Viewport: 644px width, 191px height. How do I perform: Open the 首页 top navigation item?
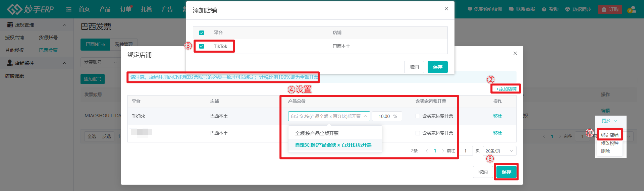84,9
